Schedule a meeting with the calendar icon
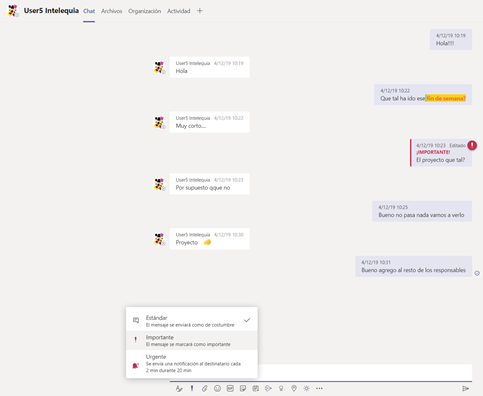The width and height of the screenshot is (483, 396). [x=256, y=388]
